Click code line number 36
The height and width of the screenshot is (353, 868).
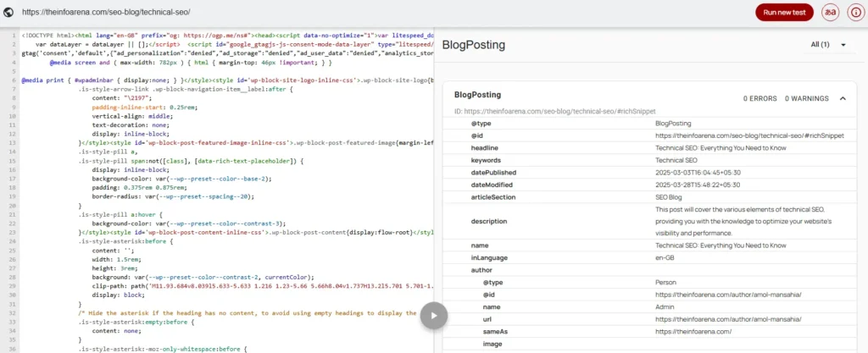(x=12, y=349)
